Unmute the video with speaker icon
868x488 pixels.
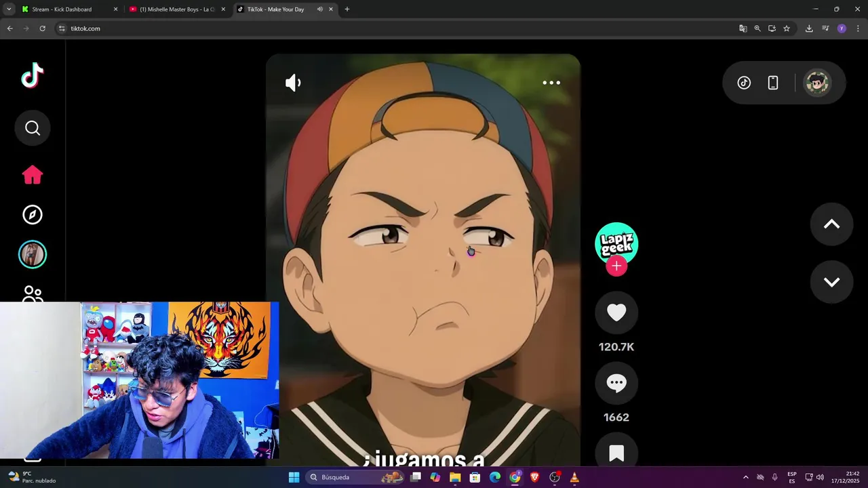pyautogui.click(x=293, y=83)
